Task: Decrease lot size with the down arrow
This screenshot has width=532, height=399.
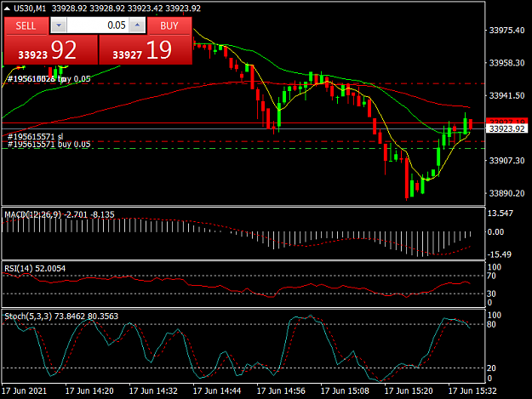Action: pyautogui.click(x=59, y=26)
